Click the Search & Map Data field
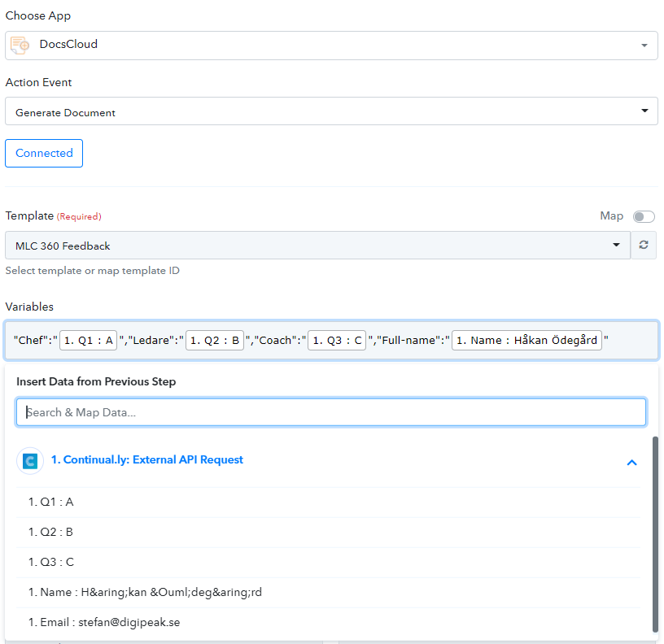Viewport: 664px width, 644px height. [331, 412]
